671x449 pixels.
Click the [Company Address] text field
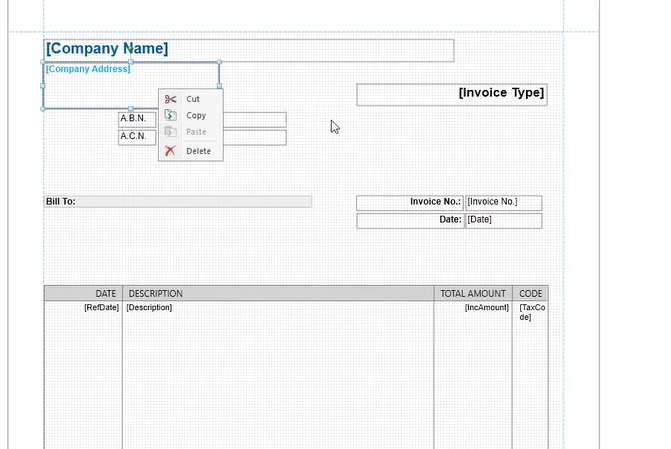(88, 69)
